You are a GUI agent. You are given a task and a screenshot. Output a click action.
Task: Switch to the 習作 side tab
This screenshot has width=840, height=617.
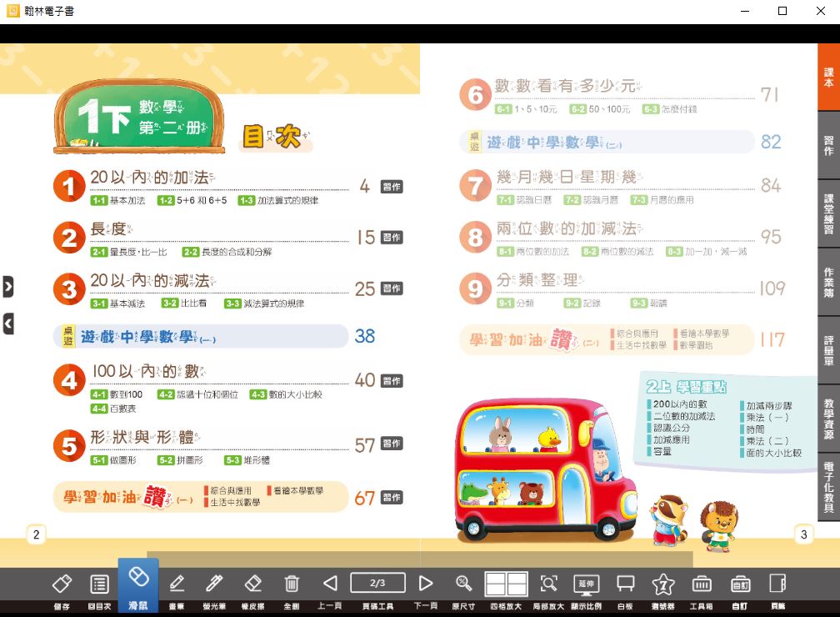pos(828,145)
